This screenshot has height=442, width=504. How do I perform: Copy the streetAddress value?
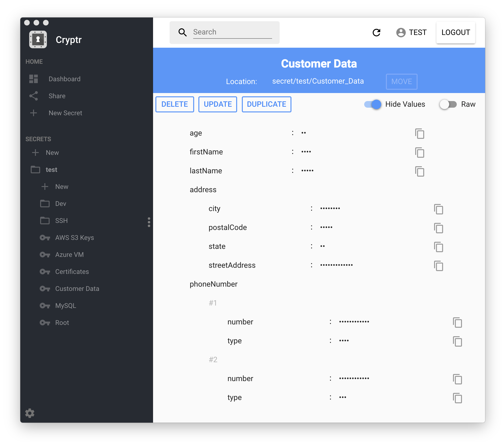point(438,265)
